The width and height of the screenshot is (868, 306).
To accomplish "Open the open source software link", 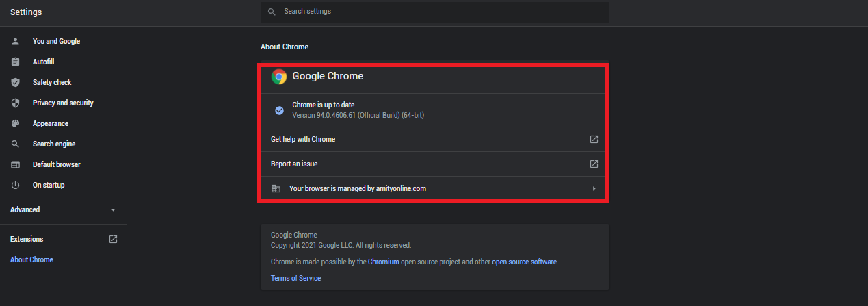I will click(x=525, y=262).
